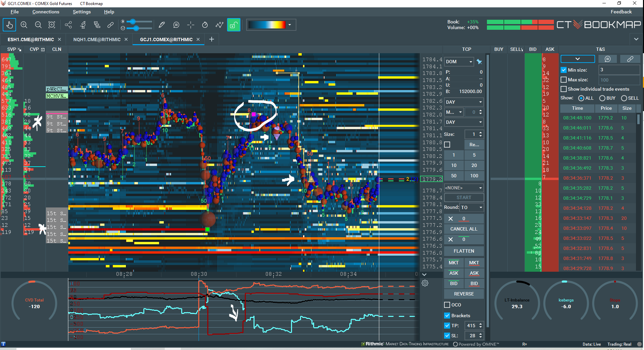Open the File menu
The height and width of the screenshot is (350, 644).
coord(15,12)
